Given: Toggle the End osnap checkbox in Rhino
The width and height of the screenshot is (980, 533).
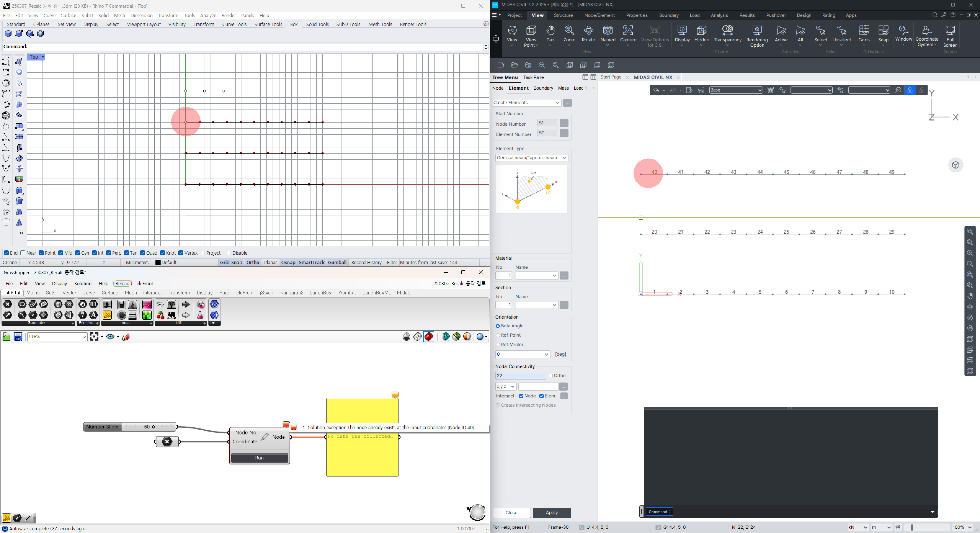Looking at the screenshot, I should (6, 253).
